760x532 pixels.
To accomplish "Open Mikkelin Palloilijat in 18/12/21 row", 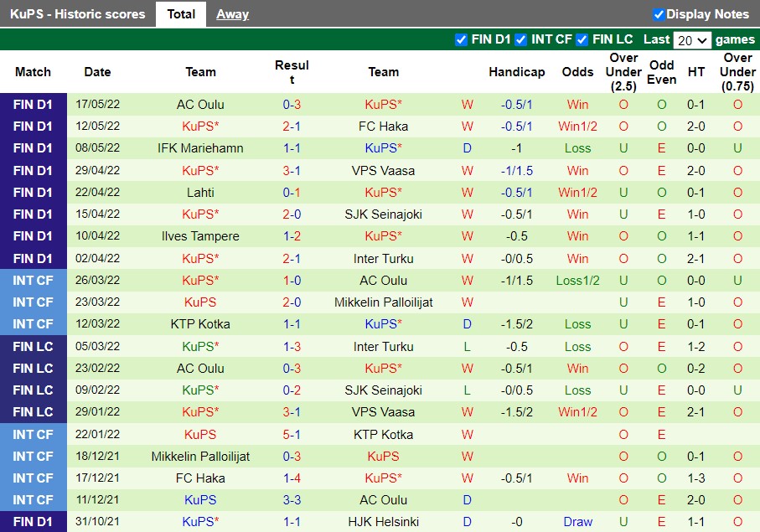I will [x=200, y=457].
